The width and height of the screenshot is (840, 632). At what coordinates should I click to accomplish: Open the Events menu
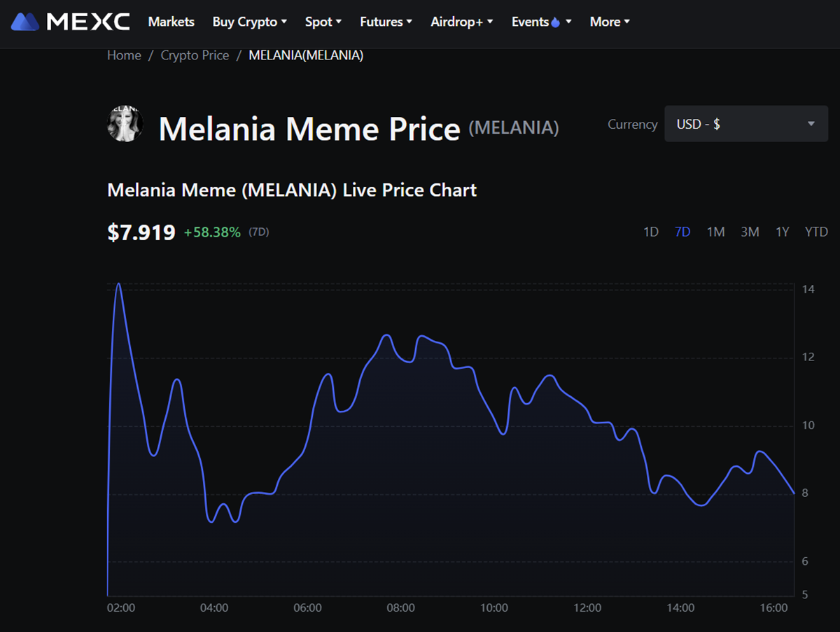[x=535, y=22]
